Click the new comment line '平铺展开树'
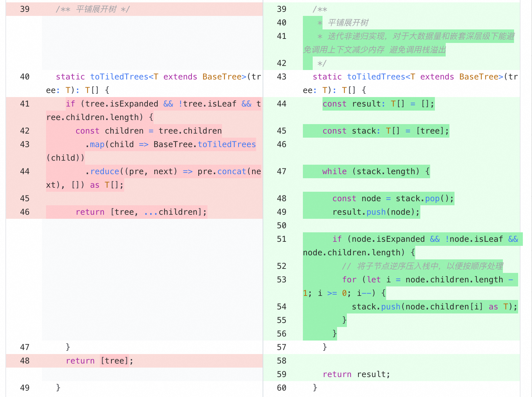 tap(348, 23)
